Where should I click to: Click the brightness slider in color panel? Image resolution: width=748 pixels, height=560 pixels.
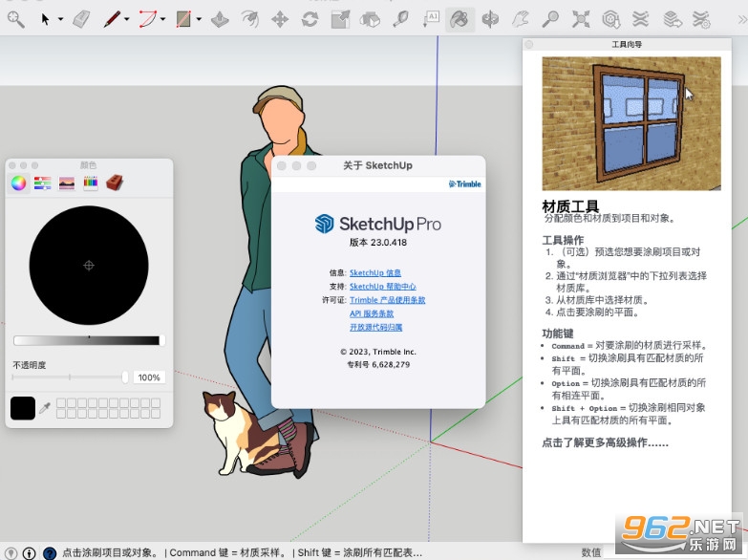(x=89, y=340)
